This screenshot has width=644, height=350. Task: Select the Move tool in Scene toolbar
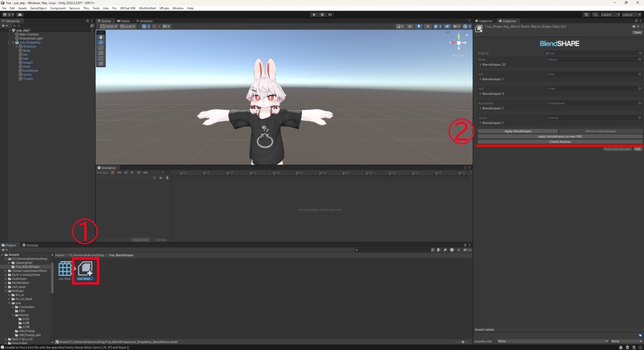tap(101, 42)
